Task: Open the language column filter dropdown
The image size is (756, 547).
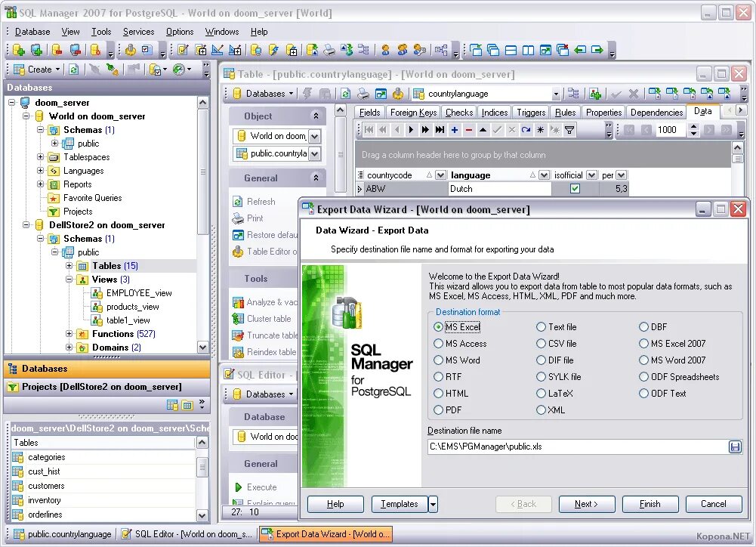Action: 544,175
